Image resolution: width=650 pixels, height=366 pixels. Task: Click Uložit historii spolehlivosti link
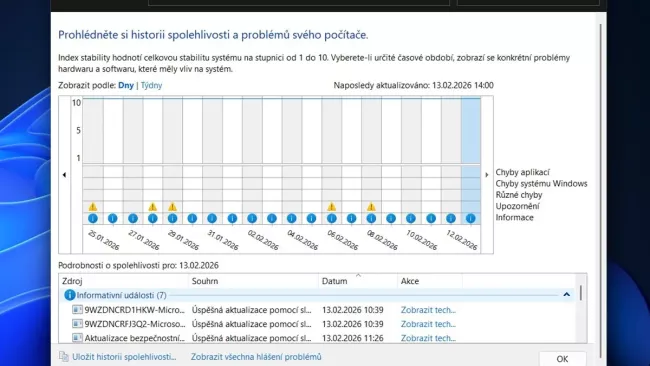(124, 356)
